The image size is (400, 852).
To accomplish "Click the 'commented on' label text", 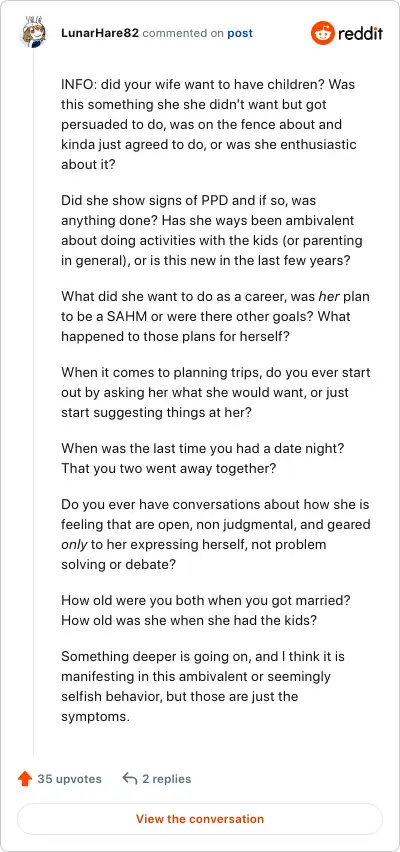I will point(183,33).
